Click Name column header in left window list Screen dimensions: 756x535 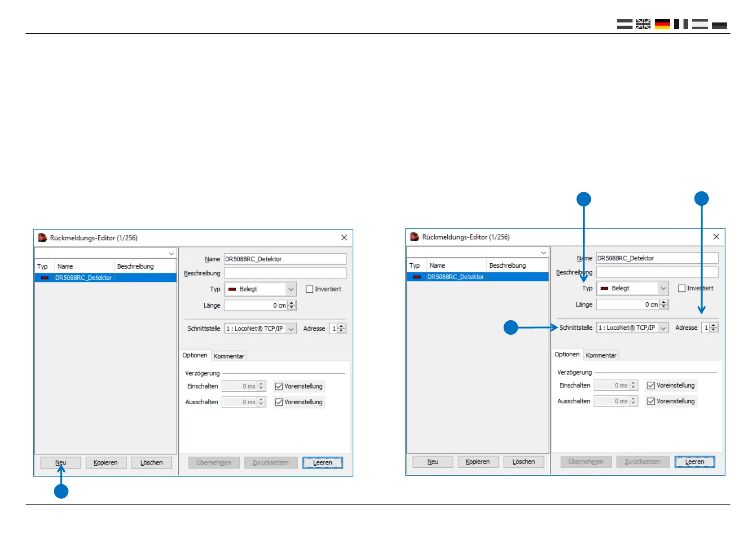[x=84, y=266]
